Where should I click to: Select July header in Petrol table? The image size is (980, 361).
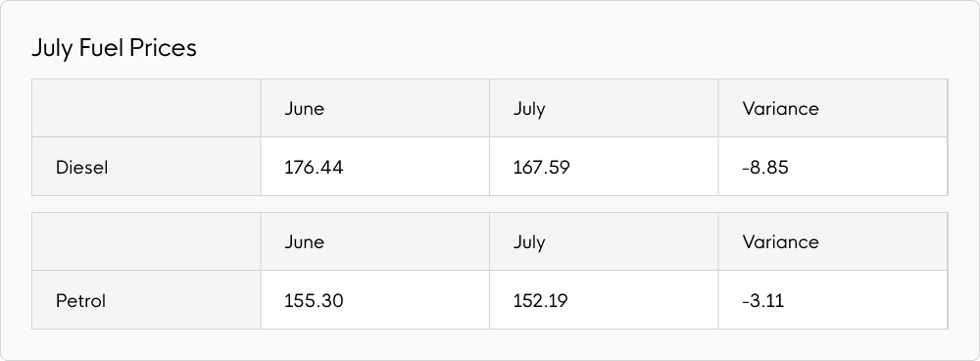[529, 242]
